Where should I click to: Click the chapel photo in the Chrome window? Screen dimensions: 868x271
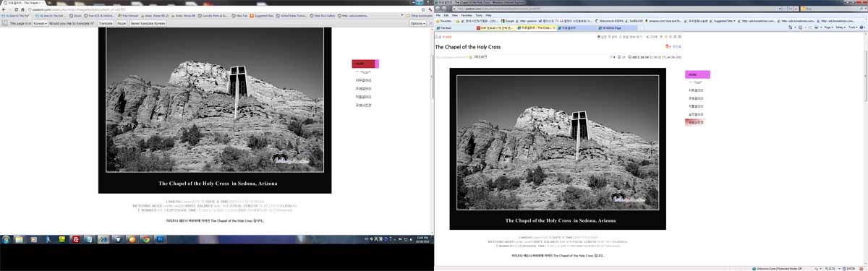tap(215, 100)
